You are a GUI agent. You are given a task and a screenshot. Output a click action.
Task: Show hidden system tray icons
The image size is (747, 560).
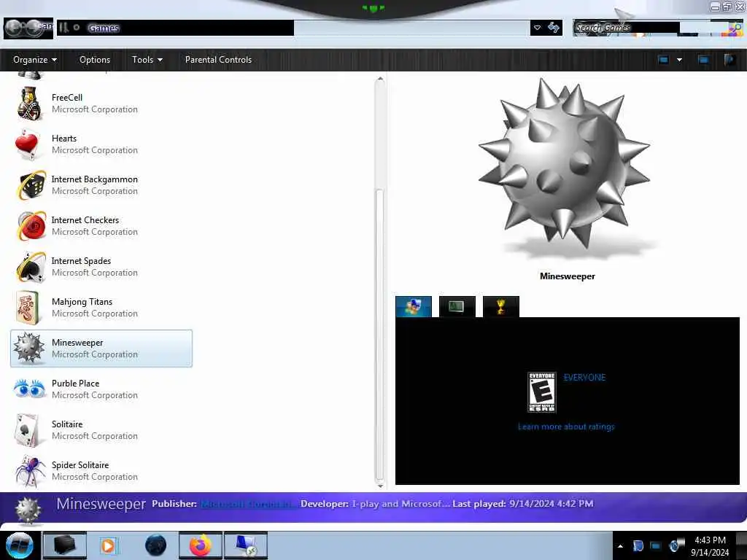click(x=620, y=546)
